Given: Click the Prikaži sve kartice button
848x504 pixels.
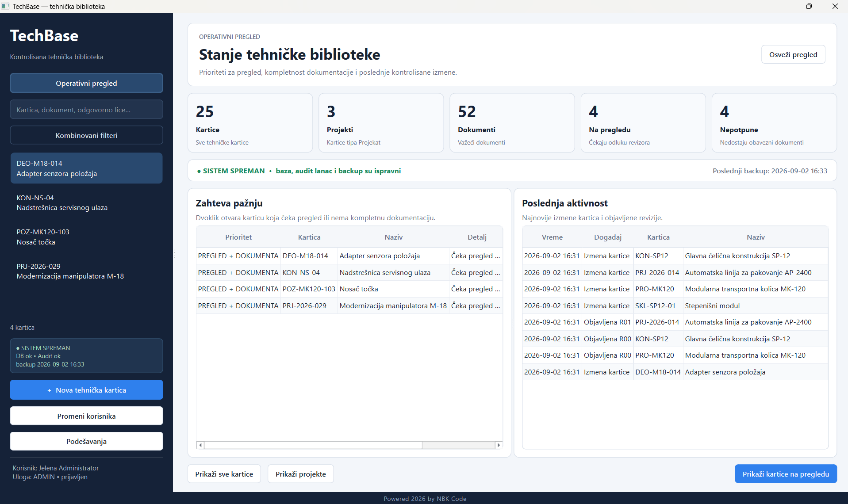Looking at the screenshot, I should coord(224,474).
